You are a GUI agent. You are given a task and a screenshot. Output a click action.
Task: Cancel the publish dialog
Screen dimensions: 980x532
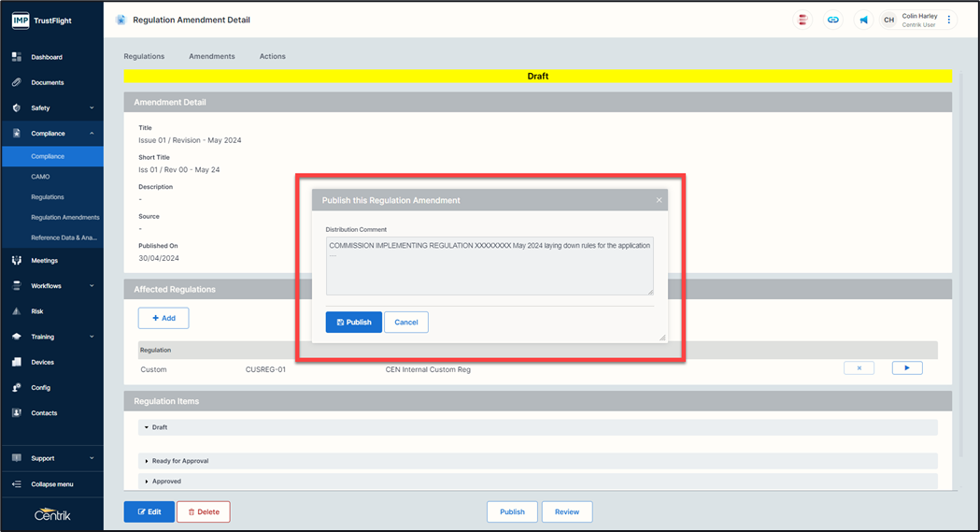(406, 322)
